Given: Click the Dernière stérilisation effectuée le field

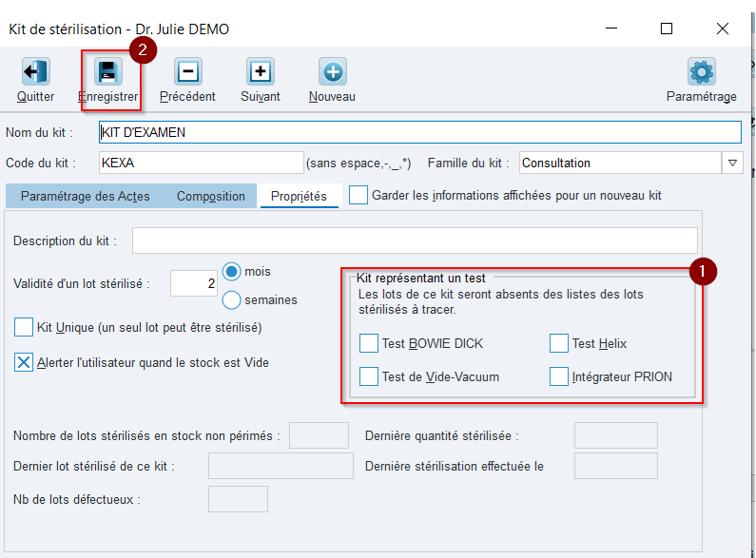Looking at the screenshot, I should 615,466.
